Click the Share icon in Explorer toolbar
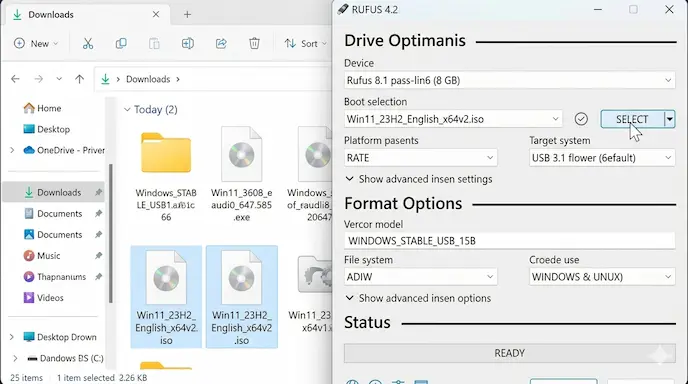The image size is (688, 384). coord(221,43)
